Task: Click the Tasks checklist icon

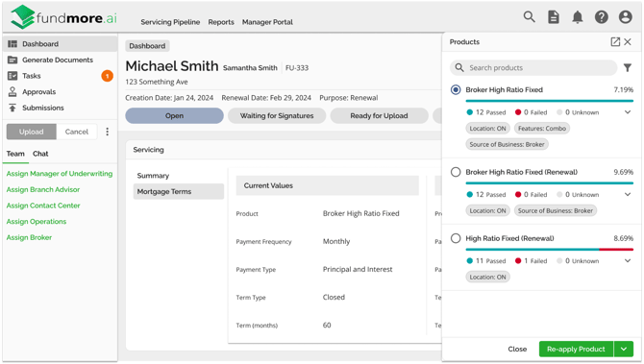Action: coord(12,76)
